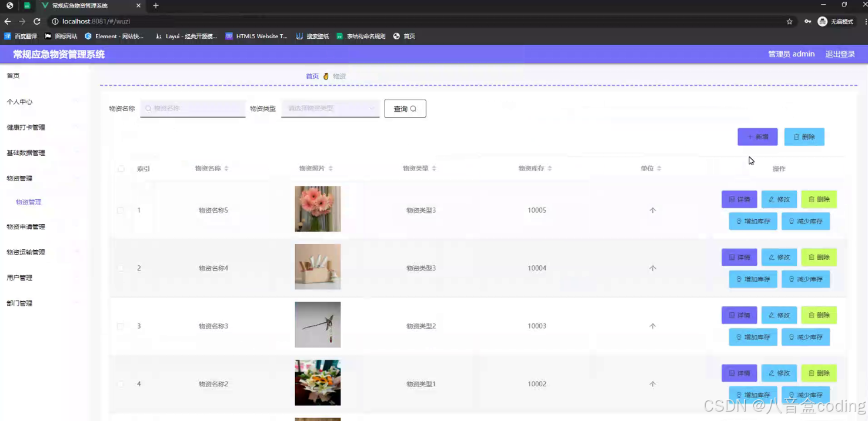This screenshot has width=868, height=421.
Task: Open a new browser tab
Action: pos(156,6)
